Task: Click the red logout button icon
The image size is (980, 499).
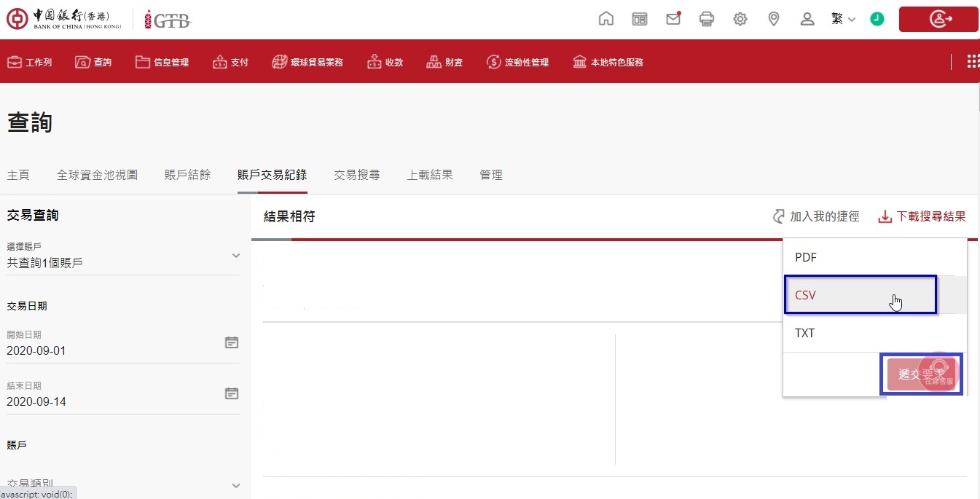Action: 938,20
